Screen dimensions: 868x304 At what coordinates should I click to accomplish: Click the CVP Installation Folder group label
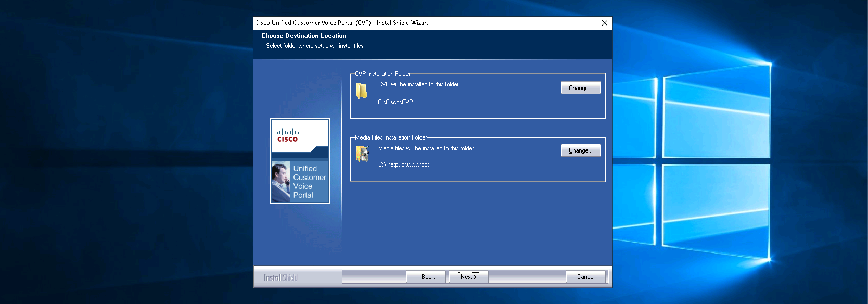(382, 74)
